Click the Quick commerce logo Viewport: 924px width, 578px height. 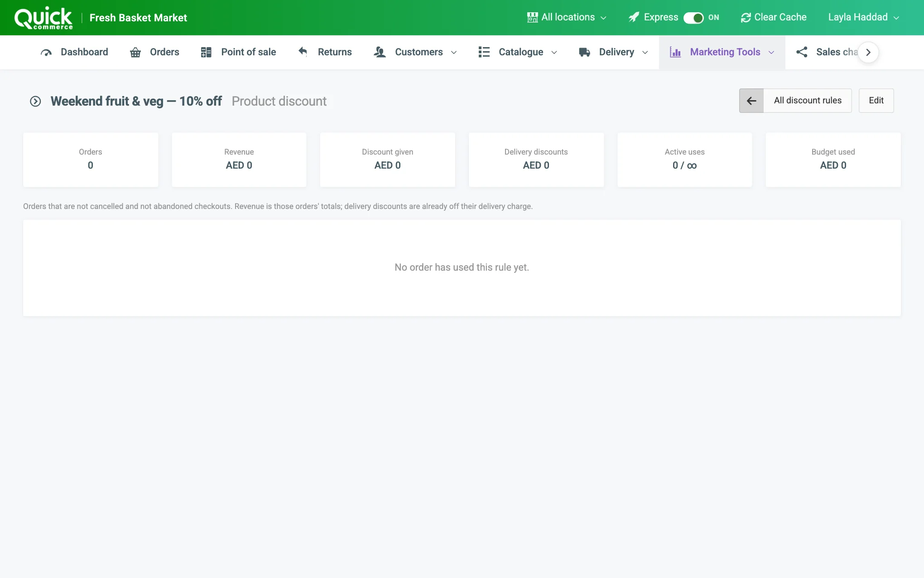[x=43, y=18]
